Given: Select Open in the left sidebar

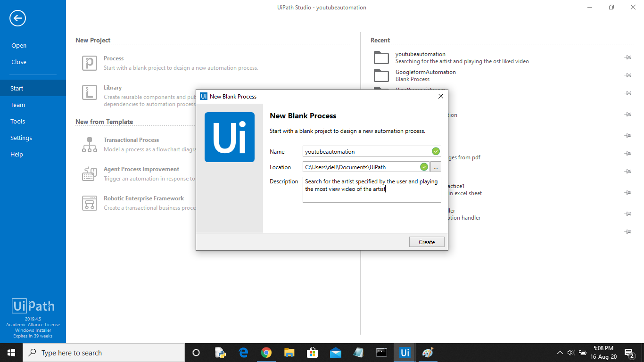Looking at the screenshot, I should [x=19, y=46].
